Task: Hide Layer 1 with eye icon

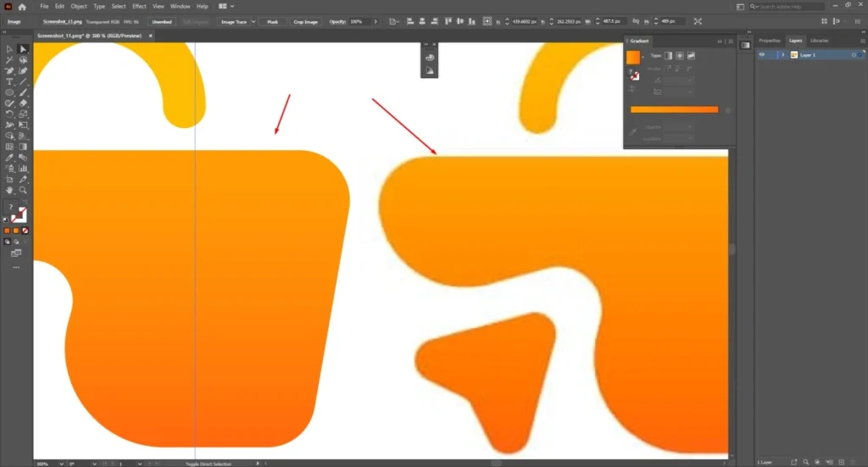Action: [762, 55]
